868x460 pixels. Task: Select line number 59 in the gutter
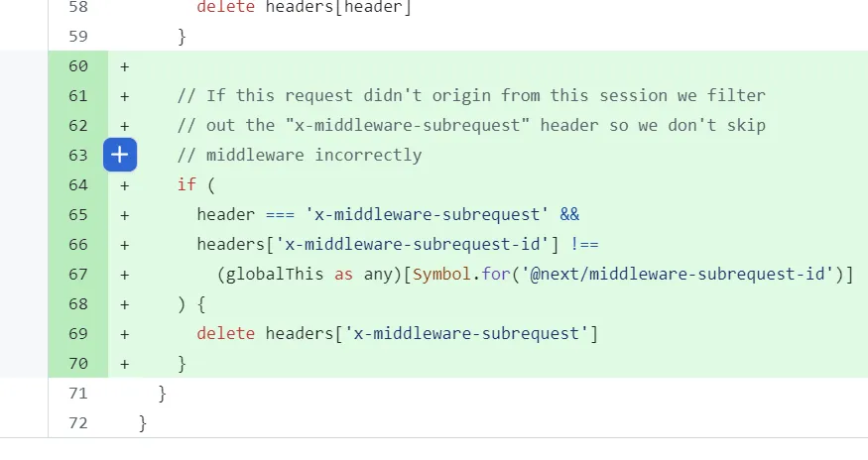78,37
